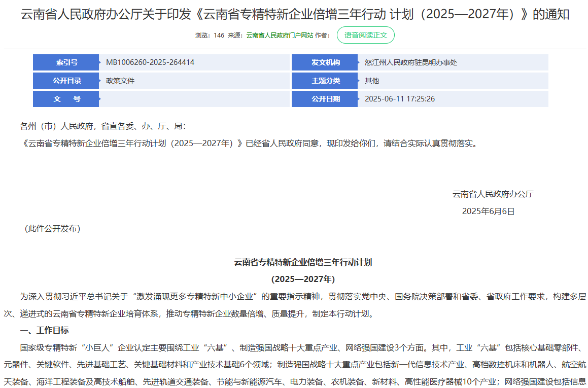Click 怒江州人民政府驻昆明办事处 issuing agency value
588x388 pixels.
tap(411, 62)
